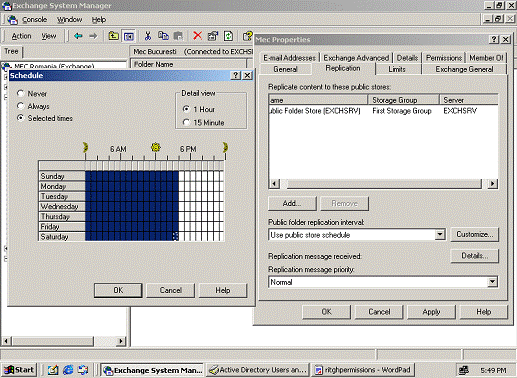
Task: Click the Add... button
Action: (x=292, y=203)
